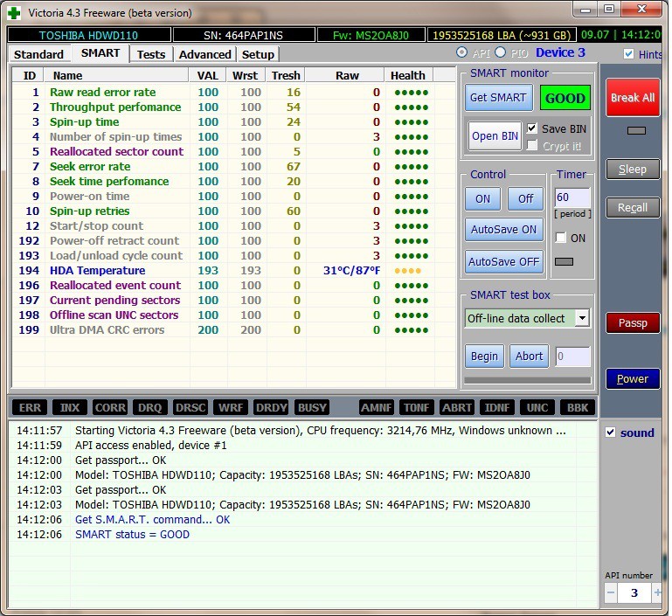
Task: Click the INX status indicator
Action: (69, 407)
